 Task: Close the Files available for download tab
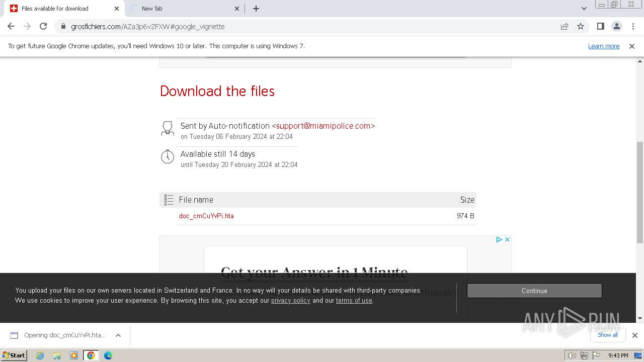click(x=117, y=9)
